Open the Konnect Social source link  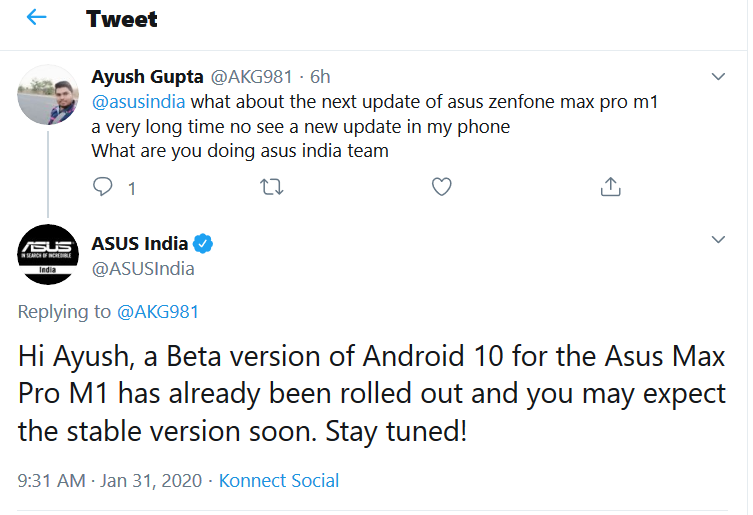point(279,480)
